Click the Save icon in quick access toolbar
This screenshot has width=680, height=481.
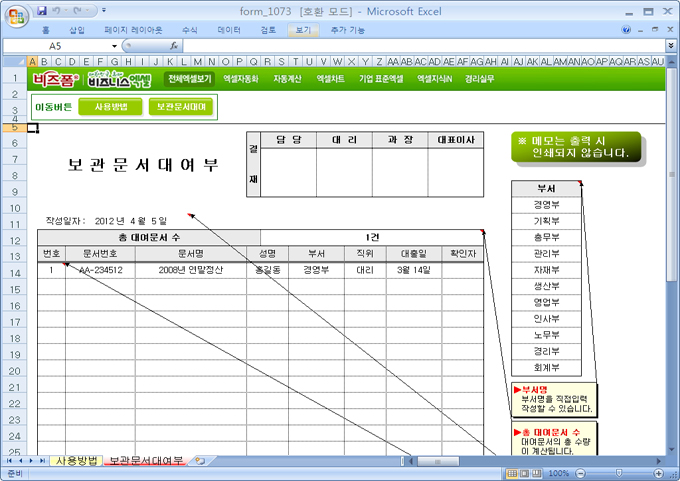pyautogui.click(x=41, y=10)
